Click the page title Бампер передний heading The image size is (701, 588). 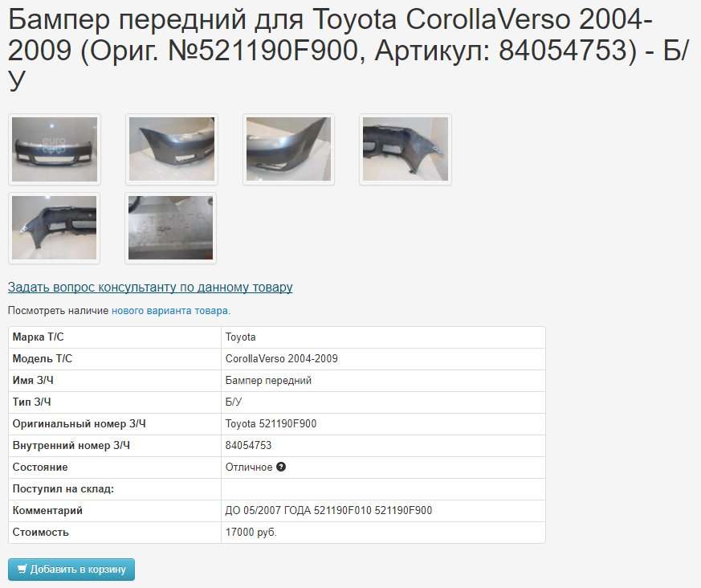pyautogui.click(x=349, y=50)
